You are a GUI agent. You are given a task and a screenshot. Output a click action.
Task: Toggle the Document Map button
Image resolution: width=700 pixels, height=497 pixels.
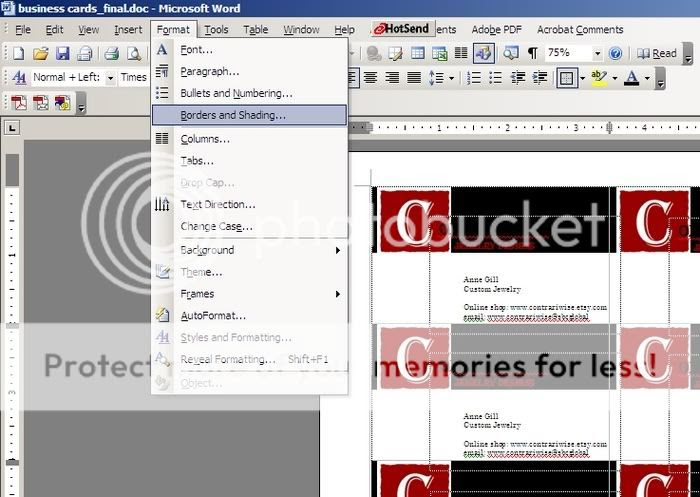510,54
